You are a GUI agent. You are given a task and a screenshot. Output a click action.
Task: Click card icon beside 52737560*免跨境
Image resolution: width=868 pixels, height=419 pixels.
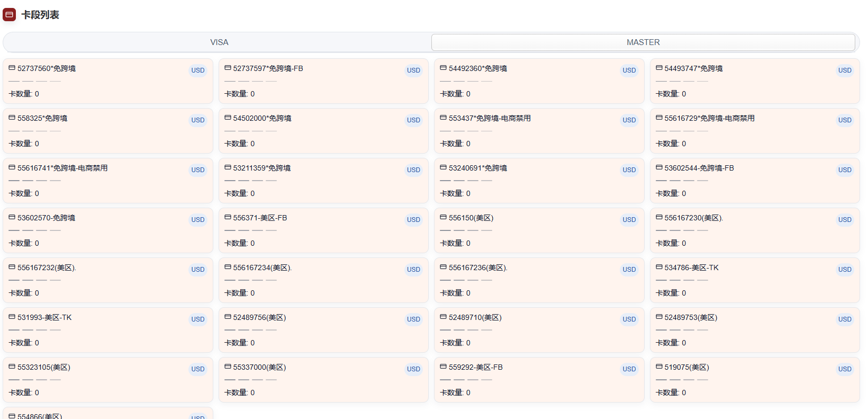(x=12, y=68)
